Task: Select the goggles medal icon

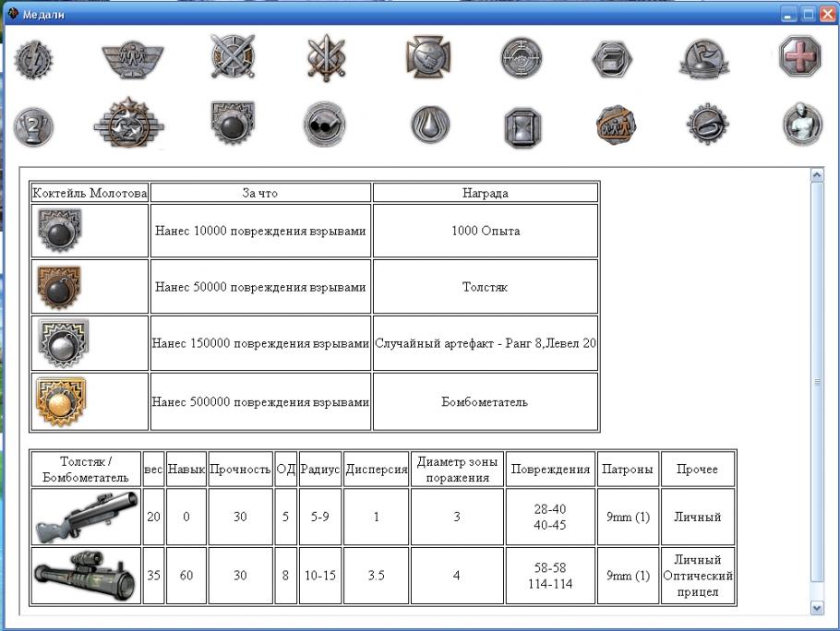Action: pos(324,125)
